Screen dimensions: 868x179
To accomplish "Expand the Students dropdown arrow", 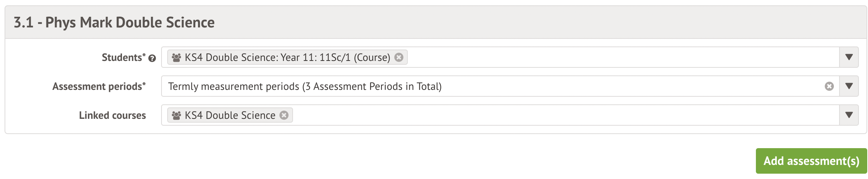I will click(849, 57).
